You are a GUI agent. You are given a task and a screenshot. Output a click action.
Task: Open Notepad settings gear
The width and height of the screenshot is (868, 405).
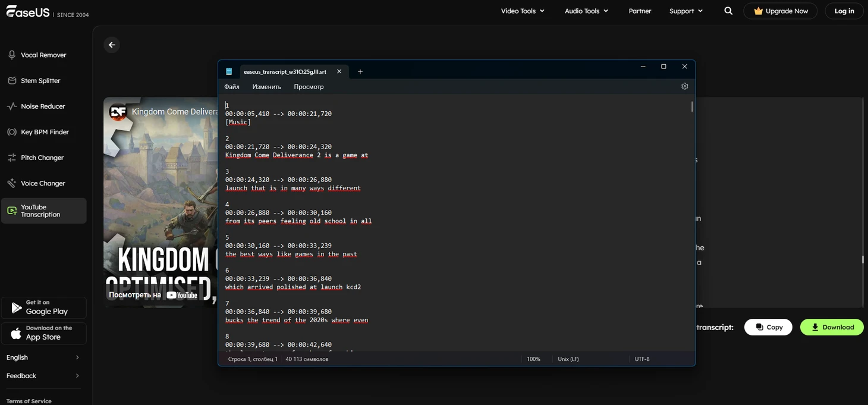(x=684, y=86)
